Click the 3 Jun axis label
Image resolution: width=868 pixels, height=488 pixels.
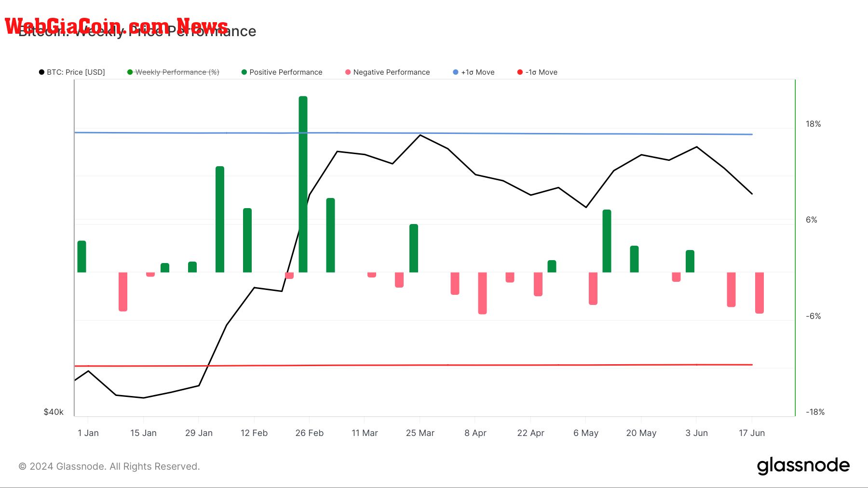[x=697, y=433]
